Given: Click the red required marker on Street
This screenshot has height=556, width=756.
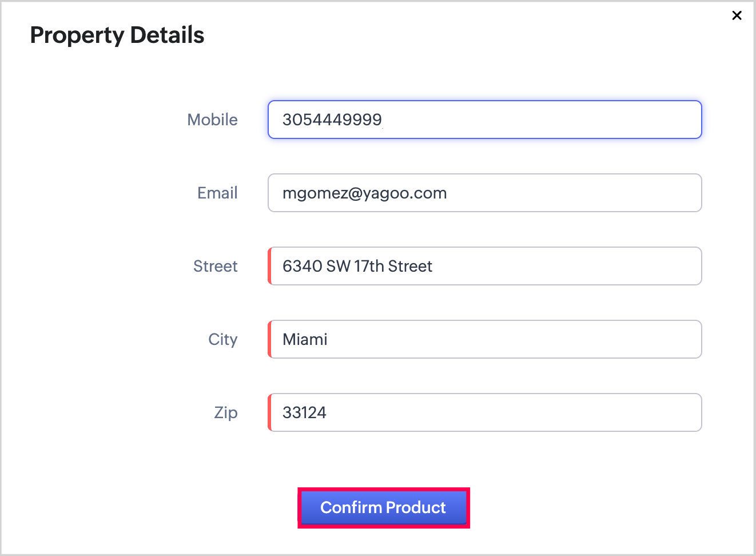Looking at the screenshot, I should (x=269, y=266).
